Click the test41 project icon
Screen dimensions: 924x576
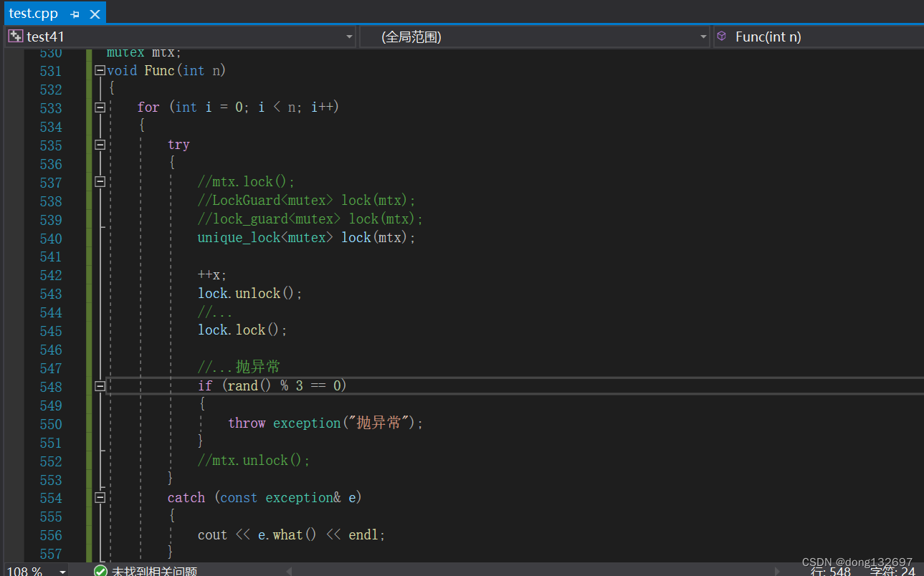(x=15, y=37)
